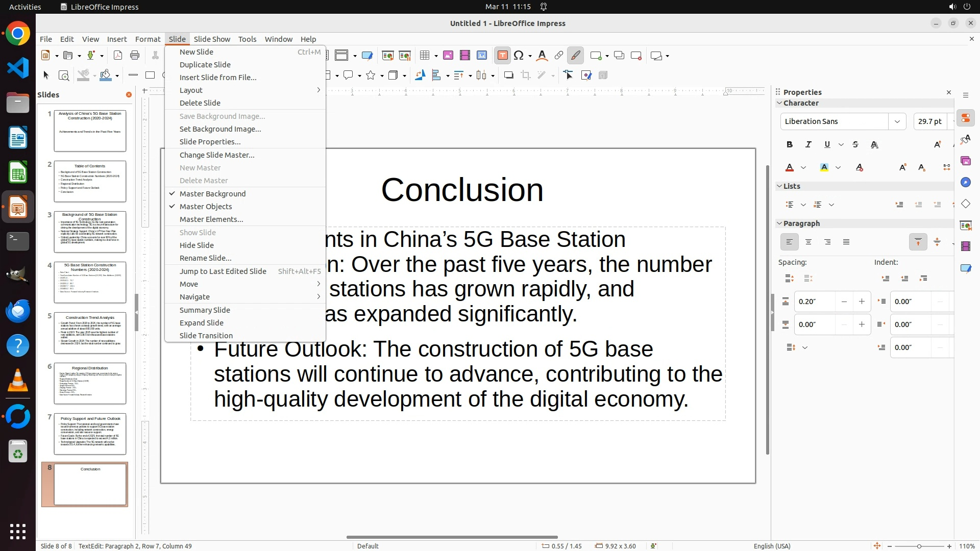Click the Insert Text Box icon
Image resolution: width=980 pixels, height=551 pixels.
click(x=502, y=56)
